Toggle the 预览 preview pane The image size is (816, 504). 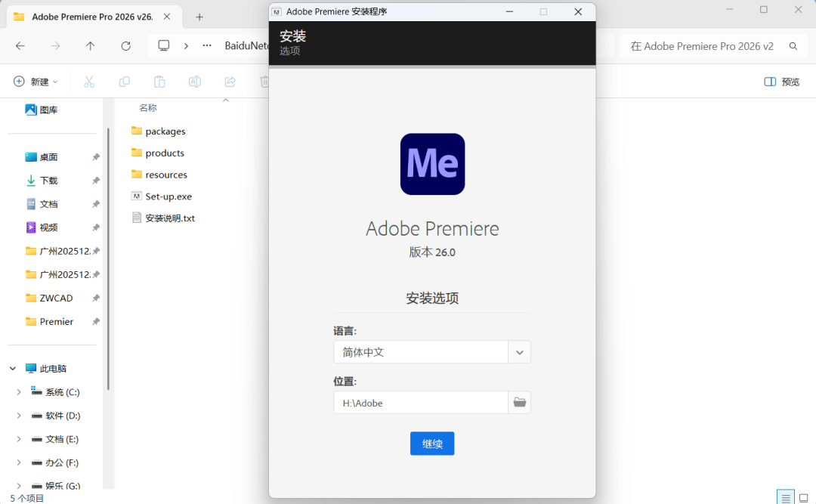point(781,82)
